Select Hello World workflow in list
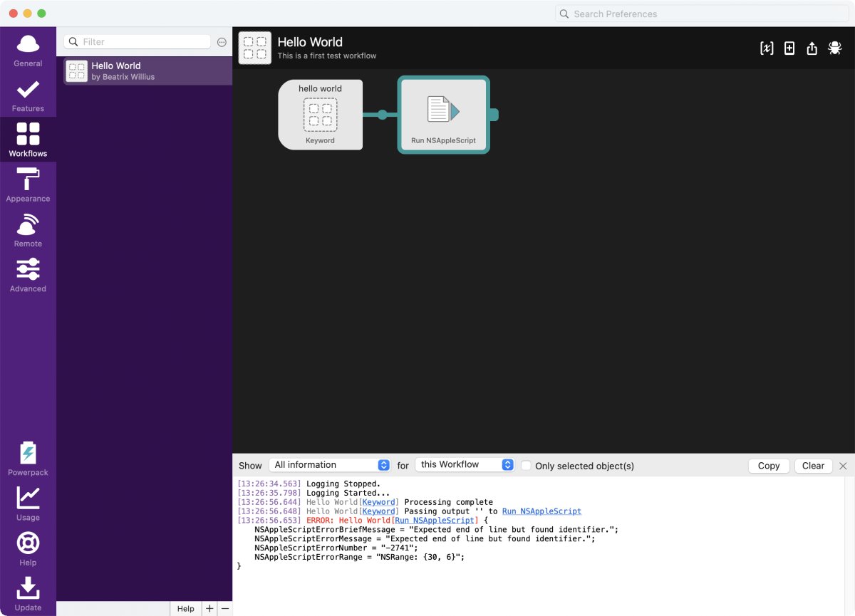This screenshot has height=616, width=855. point(147,71)
